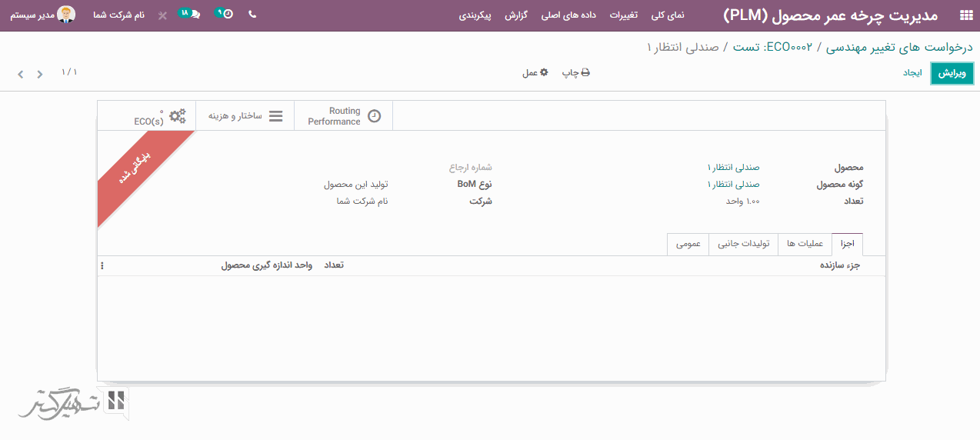
Task: Select the عمومی tab
Action: pos(688,244)
